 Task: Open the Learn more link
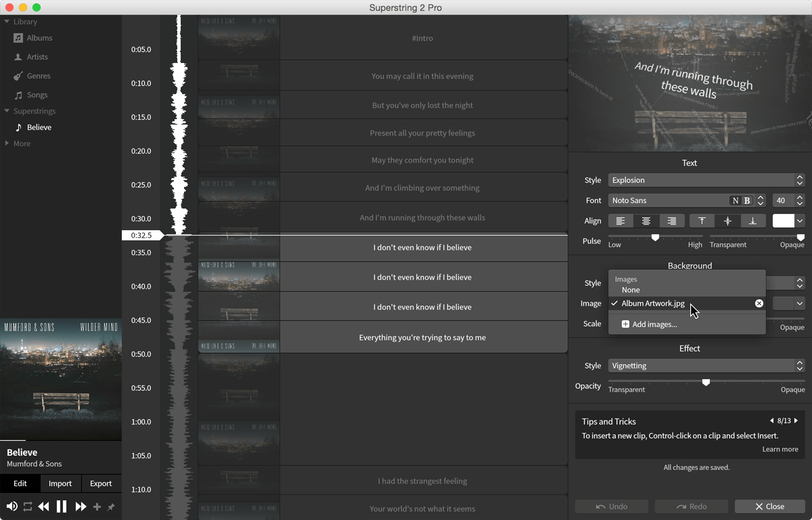780,449
